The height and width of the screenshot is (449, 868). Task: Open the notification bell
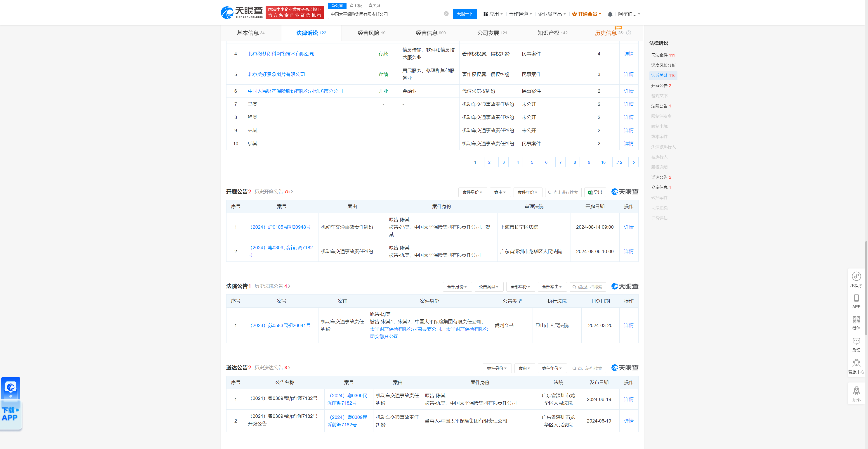coord(610,14)
